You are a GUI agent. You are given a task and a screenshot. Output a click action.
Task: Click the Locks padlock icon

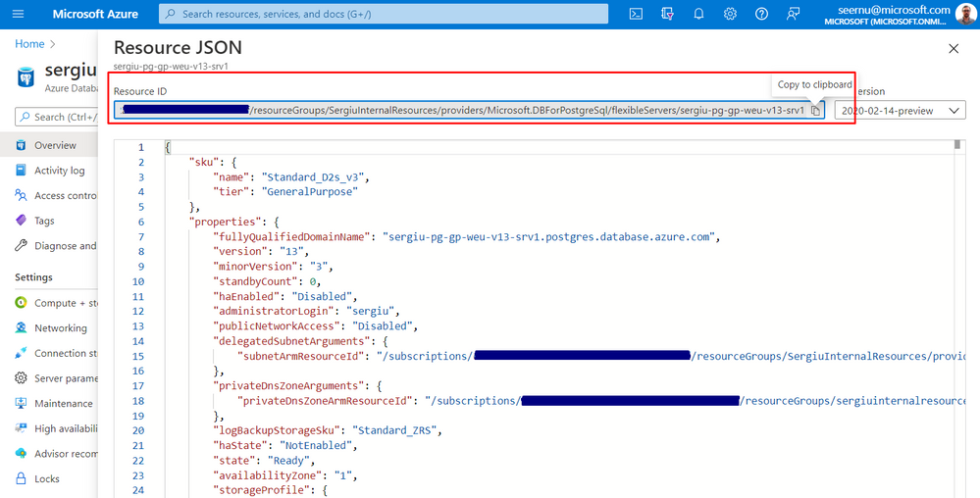(21, 478)
